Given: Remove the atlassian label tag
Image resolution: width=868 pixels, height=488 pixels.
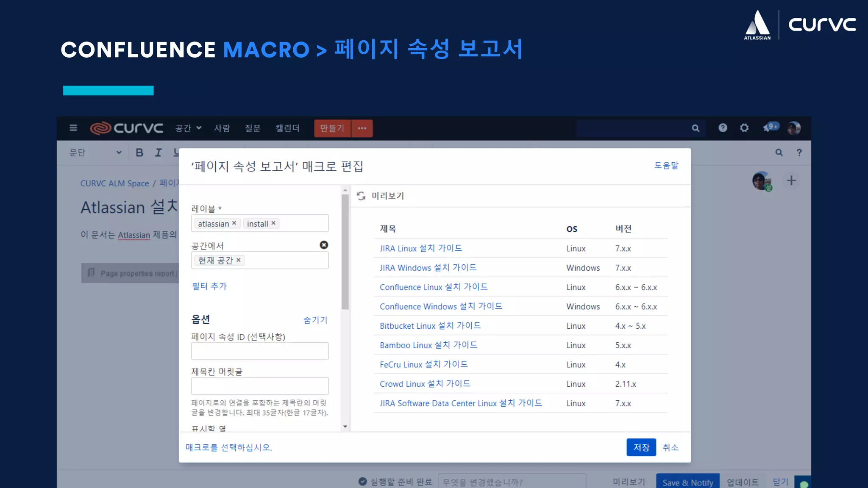Looking at the screenshot, I should pos(234,223).
